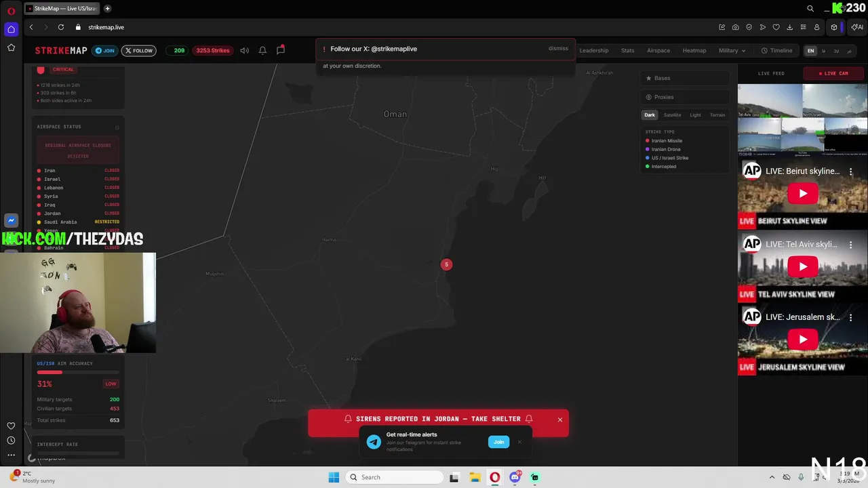Open the chat bubble with red dot

[281, 49]
